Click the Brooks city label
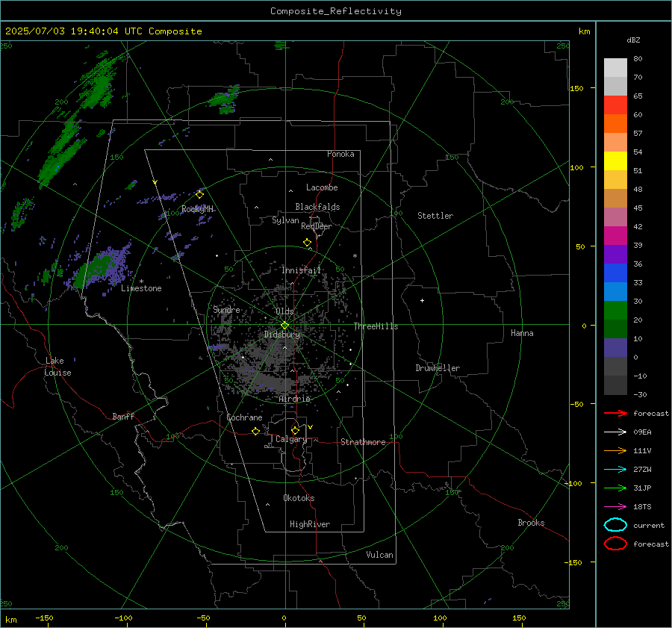This screenshot has width=672, height=628. pyautogui.click(x=531, y=523)
